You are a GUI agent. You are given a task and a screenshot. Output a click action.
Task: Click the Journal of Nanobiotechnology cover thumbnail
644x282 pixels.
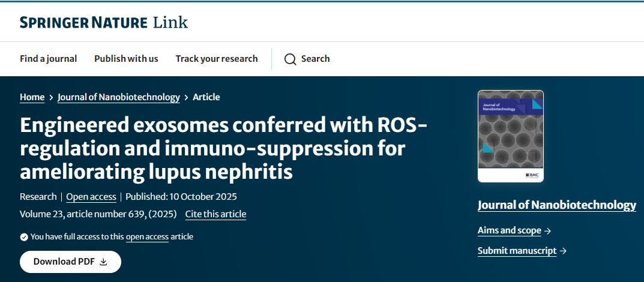click(510, 136)
